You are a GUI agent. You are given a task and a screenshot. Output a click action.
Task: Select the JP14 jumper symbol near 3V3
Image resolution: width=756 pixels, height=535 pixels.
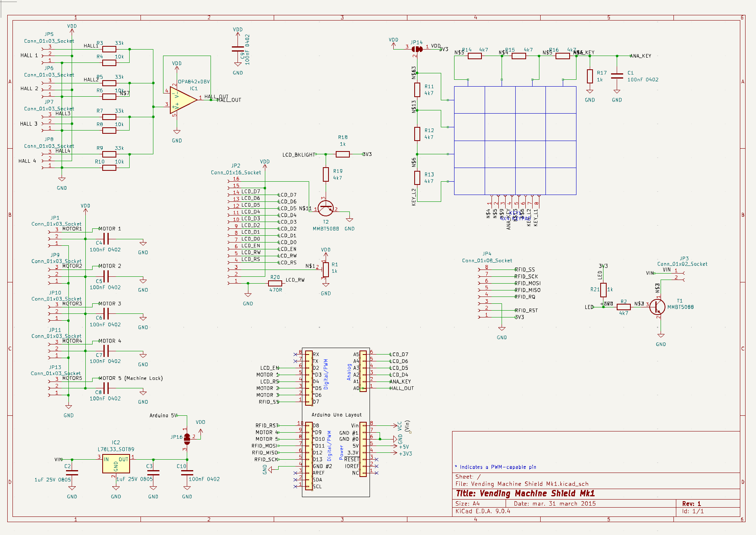tap(417, 49)
